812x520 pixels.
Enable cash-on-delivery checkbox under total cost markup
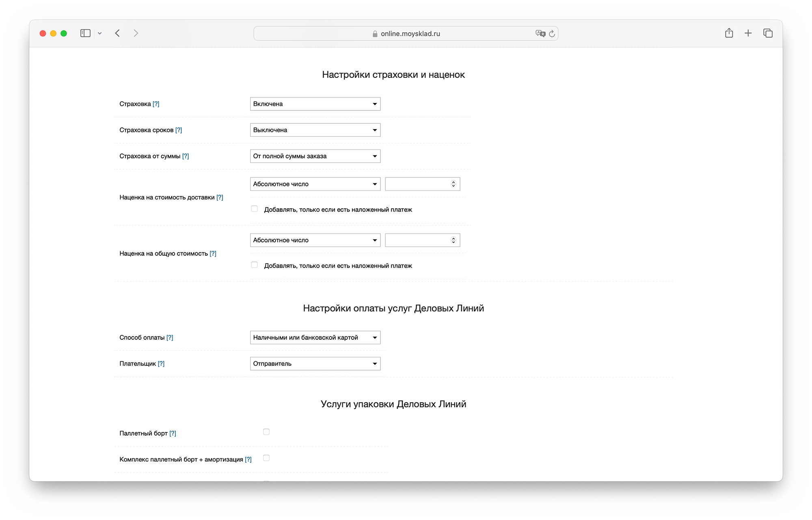(x=255, y=265)
